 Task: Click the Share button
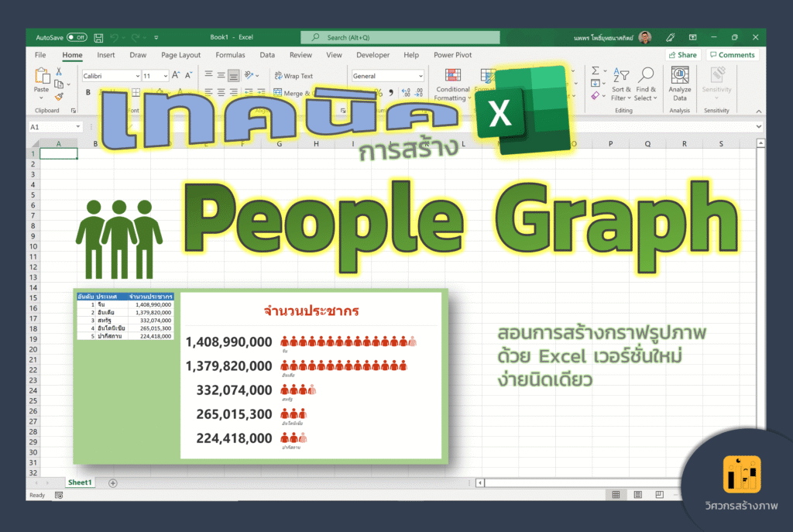tap(683, 55)
